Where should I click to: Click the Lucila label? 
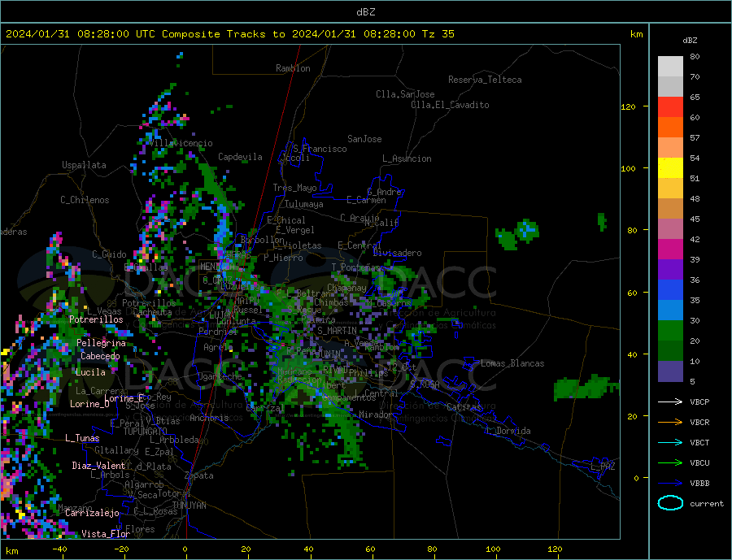click(90, 372)
